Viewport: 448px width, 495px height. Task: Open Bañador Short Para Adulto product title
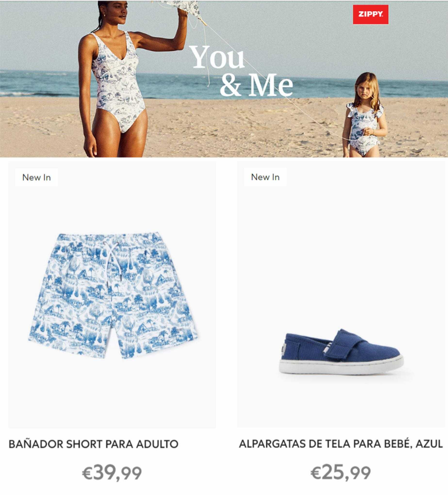[x=94, y=444]
